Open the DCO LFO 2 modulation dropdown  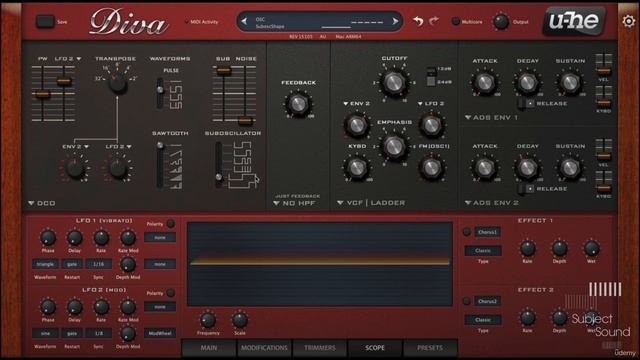pyautogui.click(x=118, y=147)
